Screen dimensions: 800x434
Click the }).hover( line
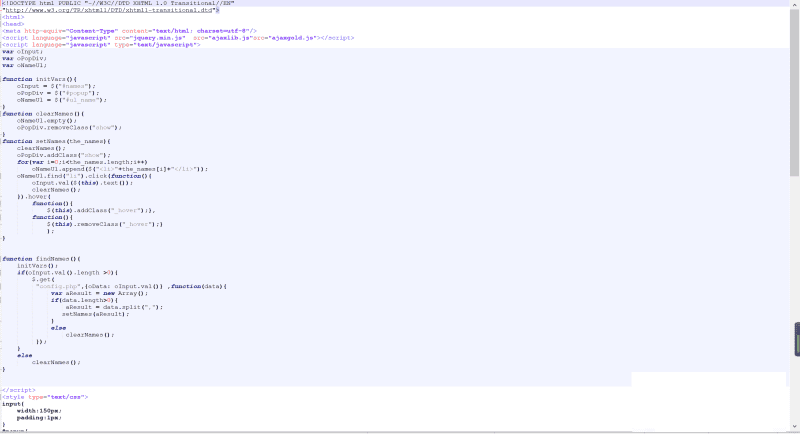34,196
